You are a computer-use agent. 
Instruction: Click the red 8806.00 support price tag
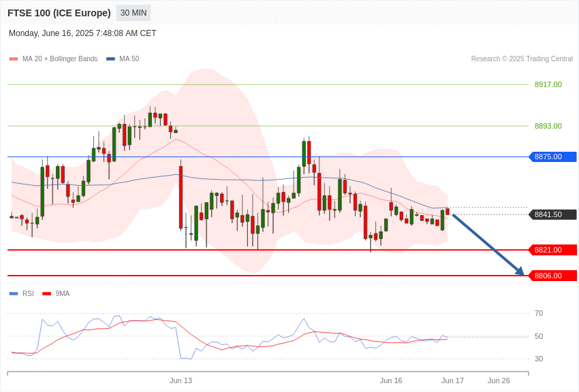point(553,276)
